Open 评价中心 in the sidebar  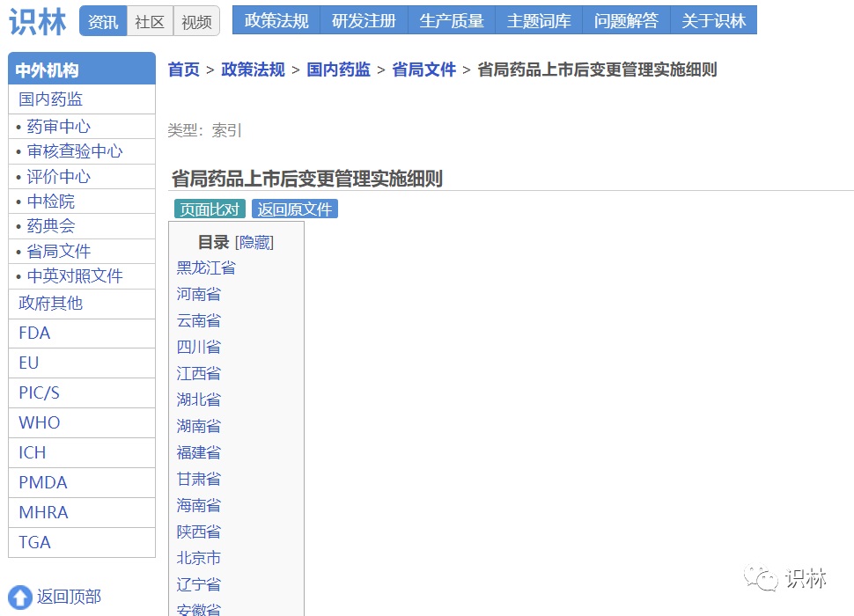tap(82, 176)
